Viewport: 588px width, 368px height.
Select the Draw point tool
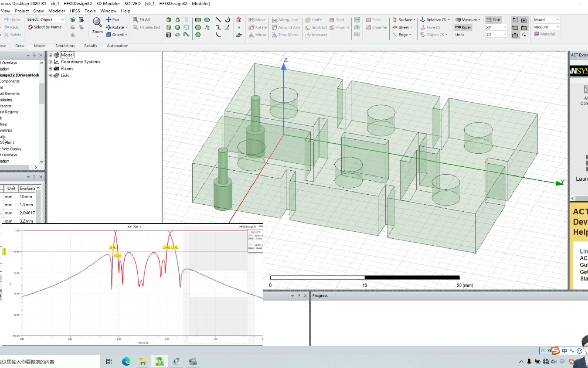pos(239,27)
